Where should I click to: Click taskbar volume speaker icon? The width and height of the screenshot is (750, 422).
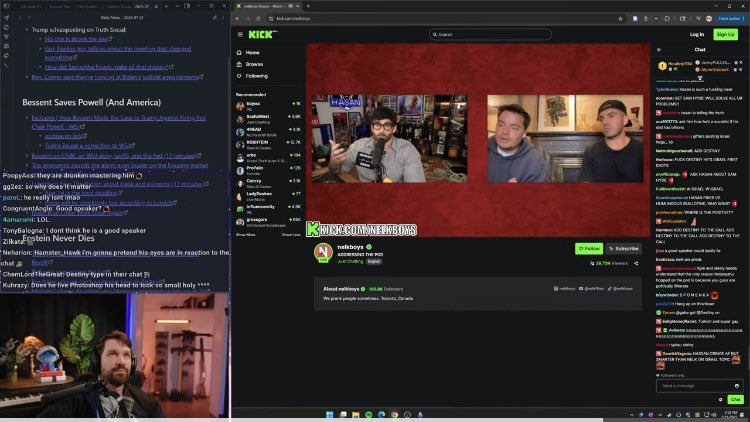coord(714,415)
